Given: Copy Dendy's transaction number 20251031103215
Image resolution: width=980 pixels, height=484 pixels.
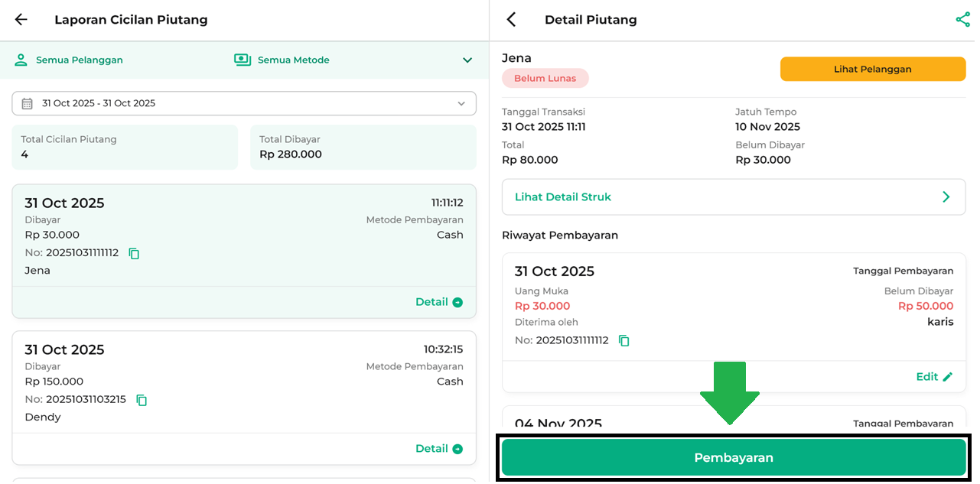Looking at the screenshot, I should (x=142, y=400).
